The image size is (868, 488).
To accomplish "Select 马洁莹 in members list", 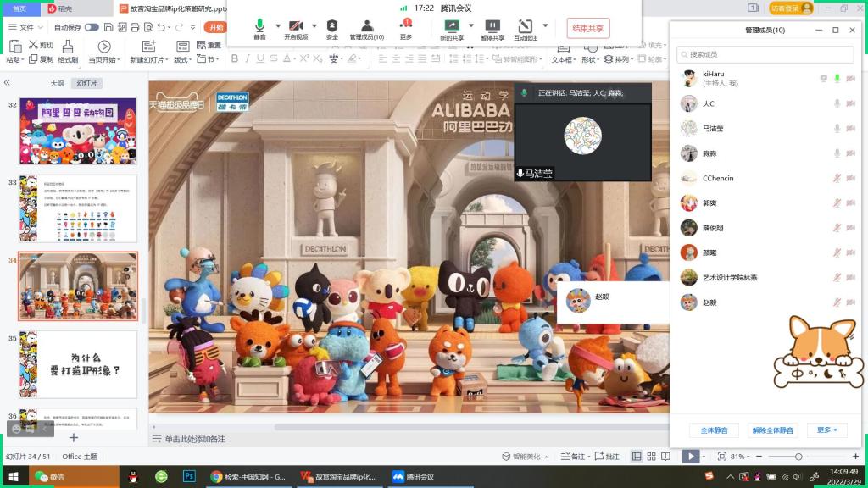I will click(767, 129).
